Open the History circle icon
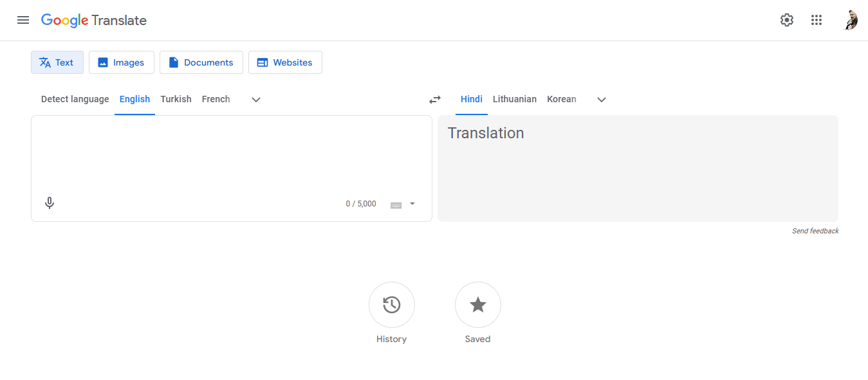 pos(392,305)
